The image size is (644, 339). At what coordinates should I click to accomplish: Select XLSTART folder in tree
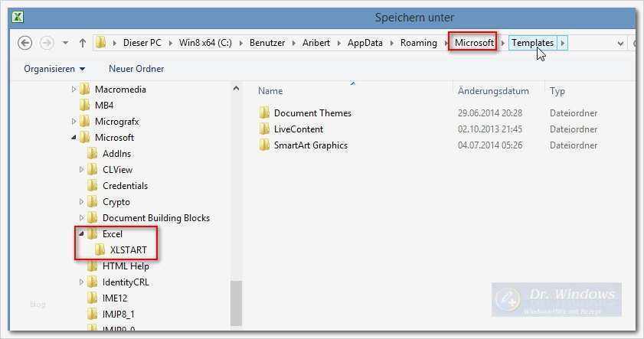[128, 250]
